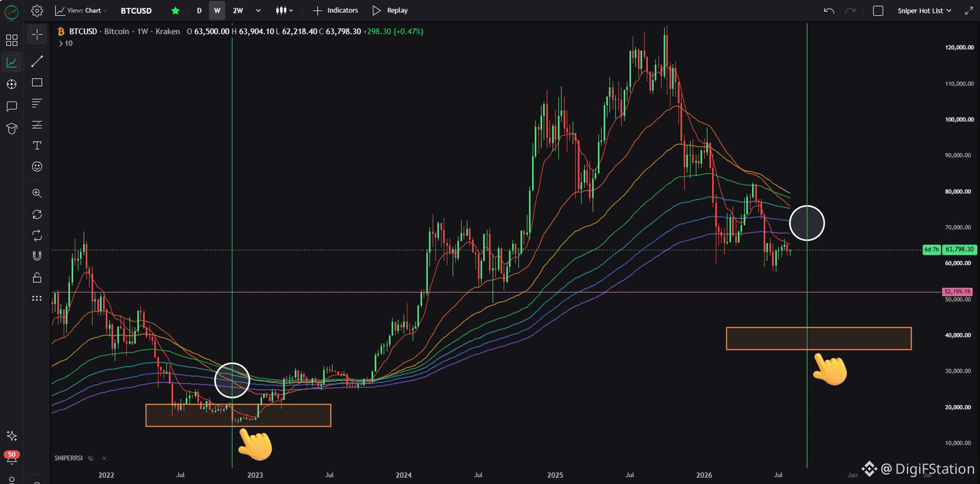Open chart settings gear

coord(37,11)
